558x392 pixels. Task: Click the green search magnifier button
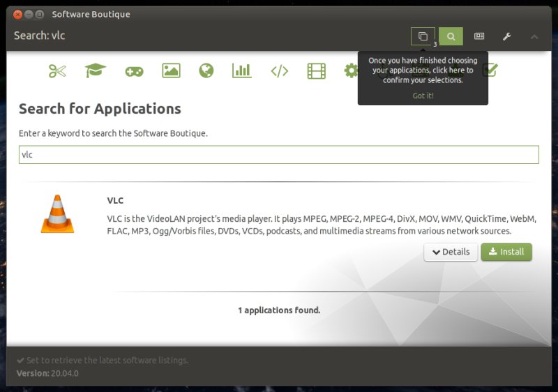click(451, 36)
